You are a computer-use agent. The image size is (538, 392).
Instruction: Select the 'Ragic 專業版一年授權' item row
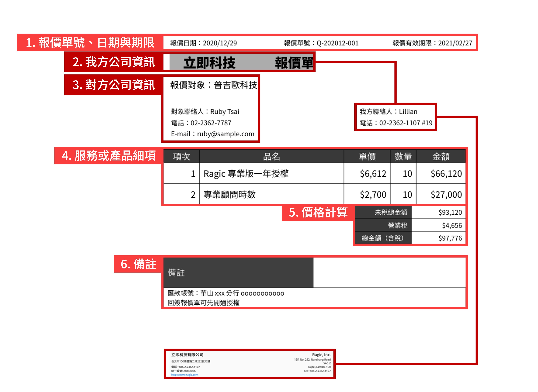246,174
